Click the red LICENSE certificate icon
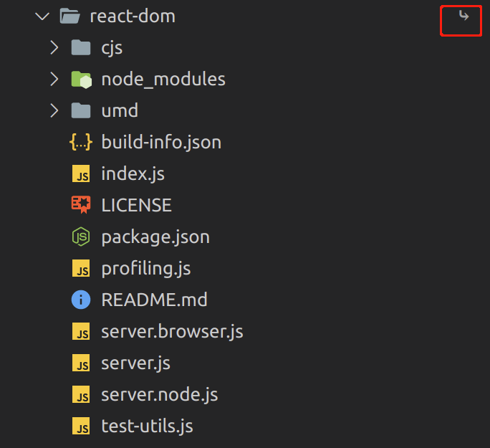The height and width of the screenshot is (448, 490). pos(81,205)
